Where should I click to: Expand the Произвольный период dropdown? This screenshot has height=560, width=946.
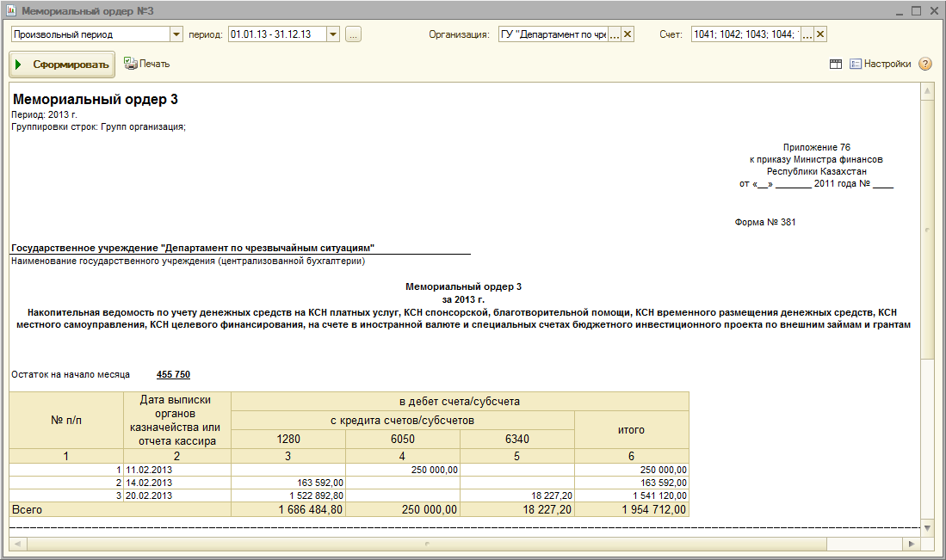pos(177,34)
